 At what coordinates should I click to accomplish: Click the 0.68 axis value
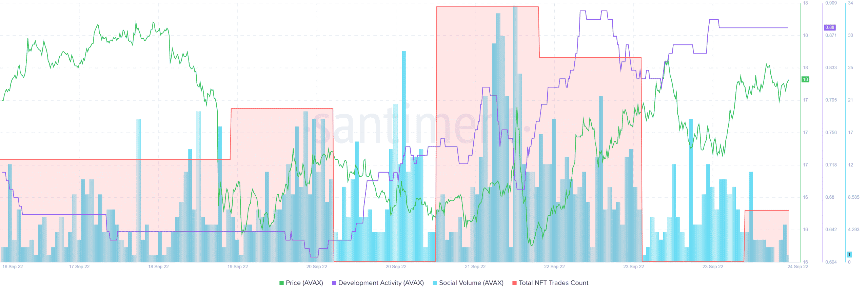830,197
